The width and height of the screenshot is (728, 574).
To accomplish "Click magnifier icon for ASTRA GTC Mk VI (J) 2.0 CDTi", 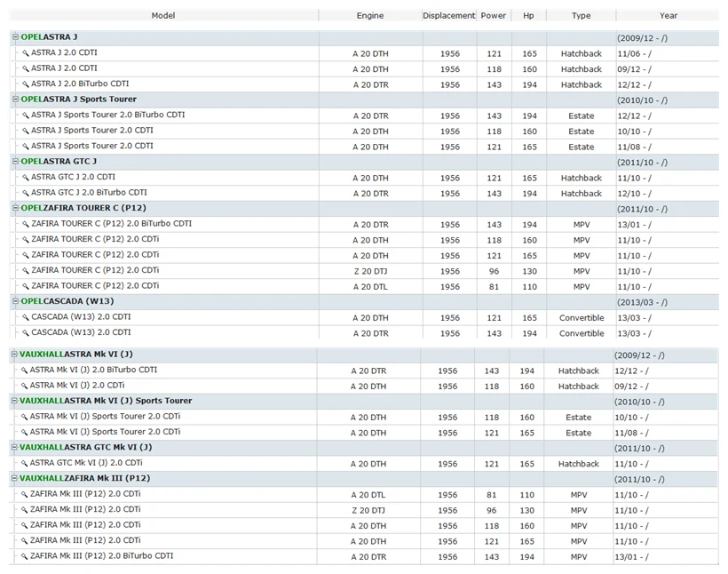I will click(x=24, y=464).
